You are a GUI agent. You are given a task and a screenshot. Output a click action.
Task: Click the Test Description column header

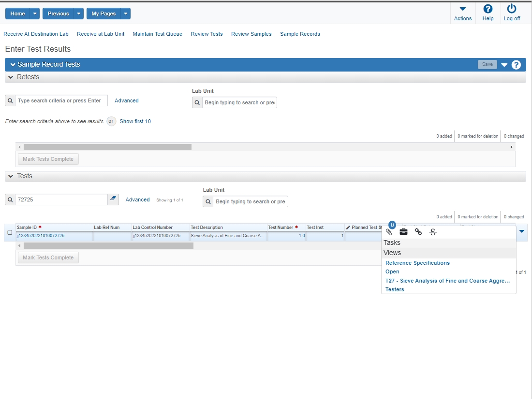pyautogui.click(x=228, y=228)
